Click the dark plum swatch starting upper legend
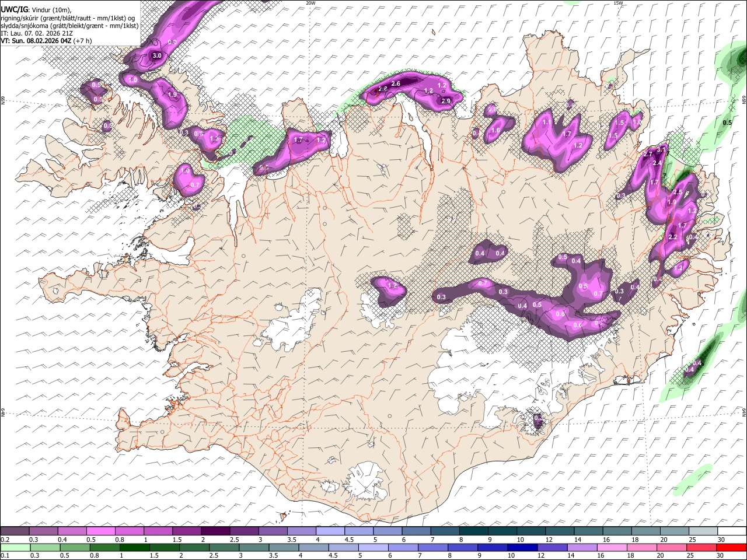The width and height of the screenshot is (747, 560). coord(15,531)
